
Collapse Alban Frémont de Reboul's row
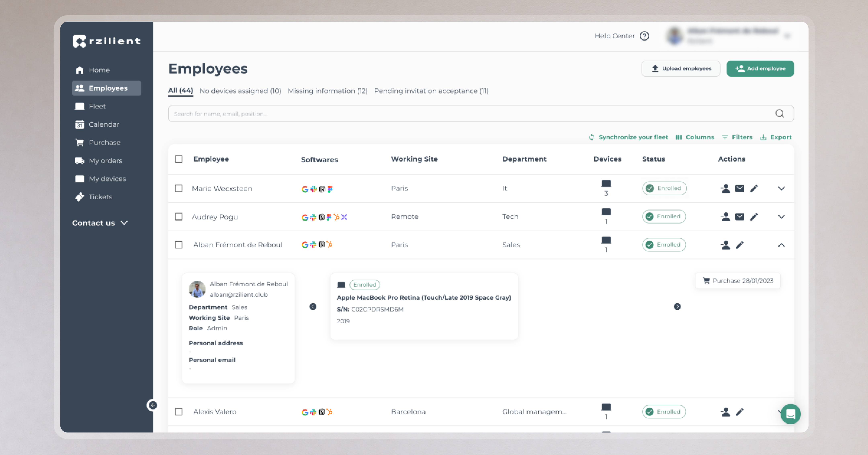pos(781,245)
